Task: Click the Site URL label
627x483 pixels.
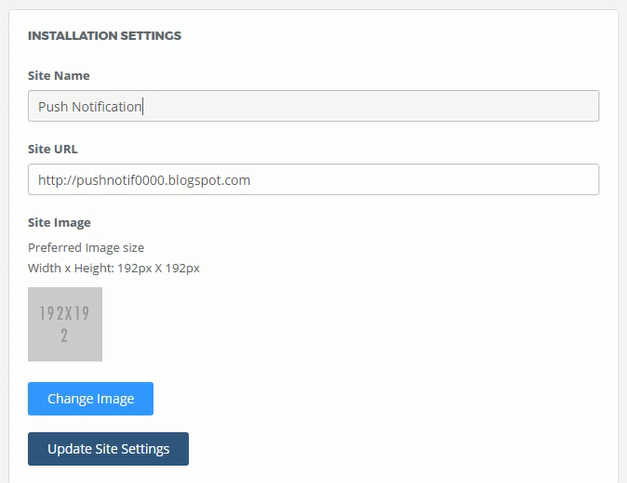Action: (53, 149)
